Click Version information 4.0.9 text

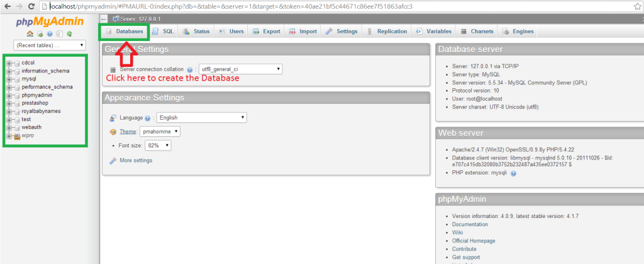[516, 216]
